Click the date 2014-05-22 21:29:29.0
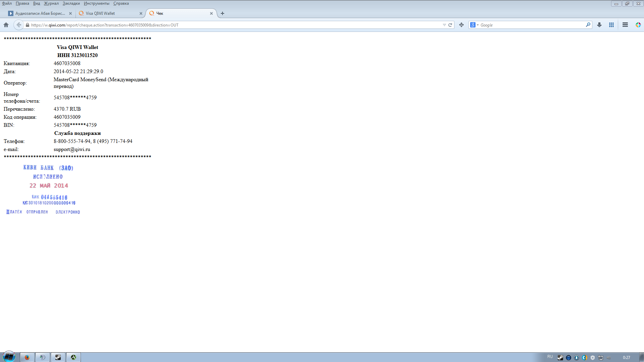This screenshot has width=644, height=362. point(79,71)
